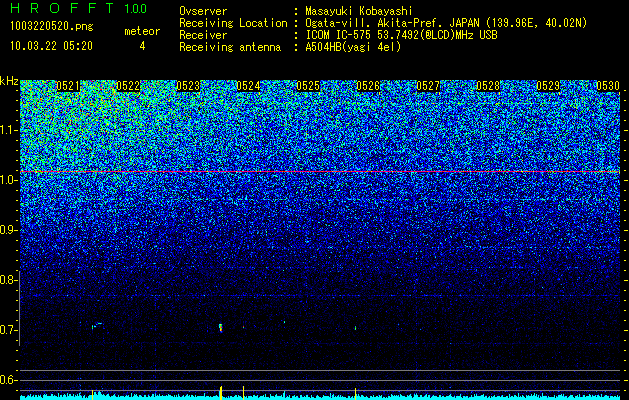Click the Receiving Location field label
Image resolution: width=629 pixels, height=400 pixels.
tap(233, 23)
